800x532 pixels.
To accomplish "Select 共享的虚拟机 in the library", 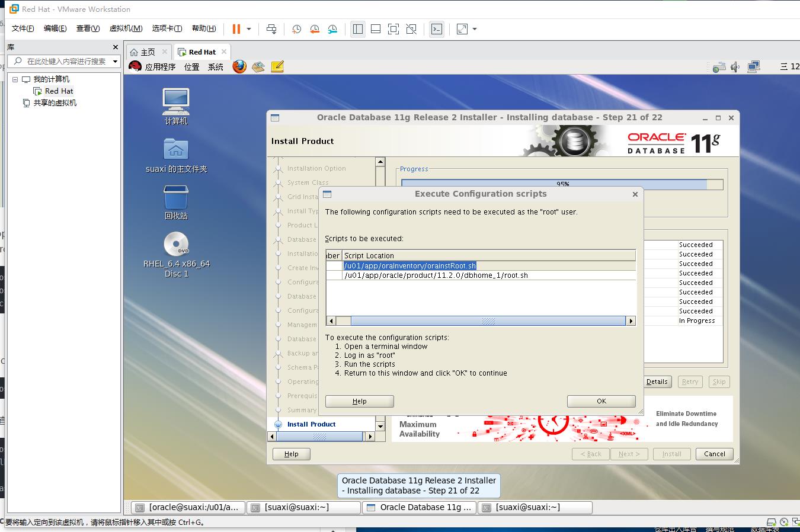I will pyautogui.click(x=55, y=102).
